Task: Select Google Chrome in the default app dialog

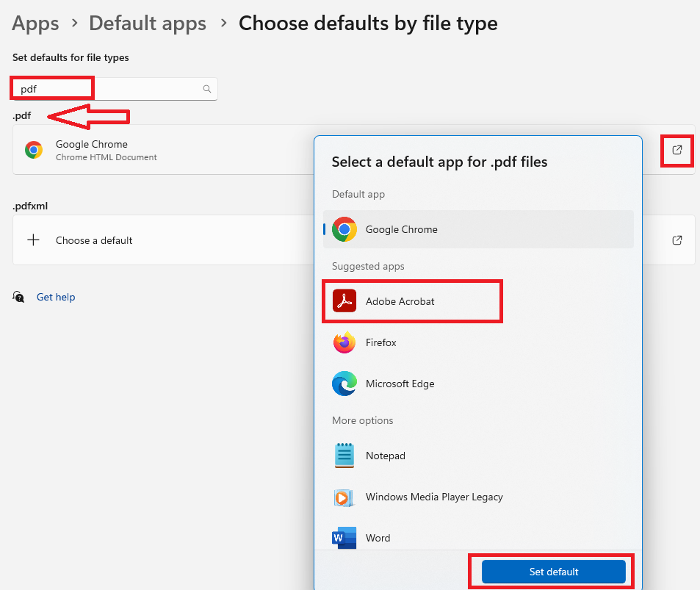Action: 478,229
